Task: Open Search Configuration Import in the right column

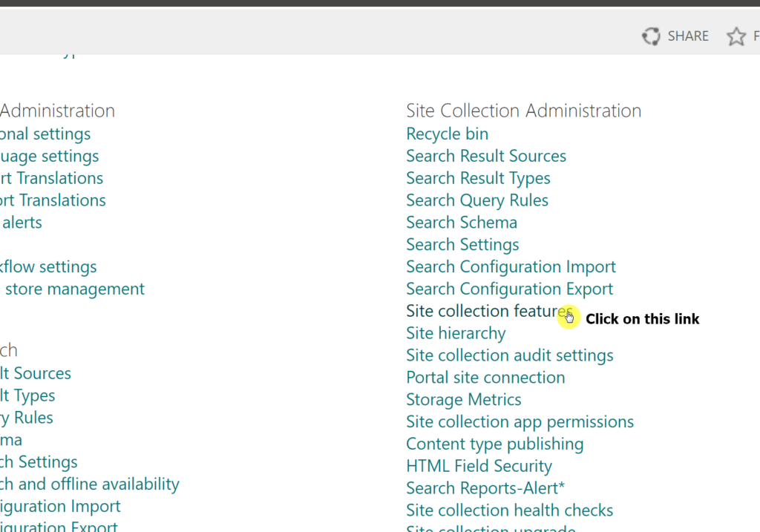Action: click(x=511, y=267)
